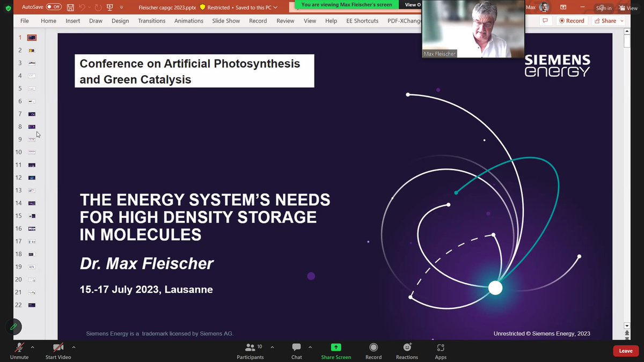Expand the Saved to this PC dropdown
The height and width of the screenshot is (362, 644).
click(x=275, y=7)
